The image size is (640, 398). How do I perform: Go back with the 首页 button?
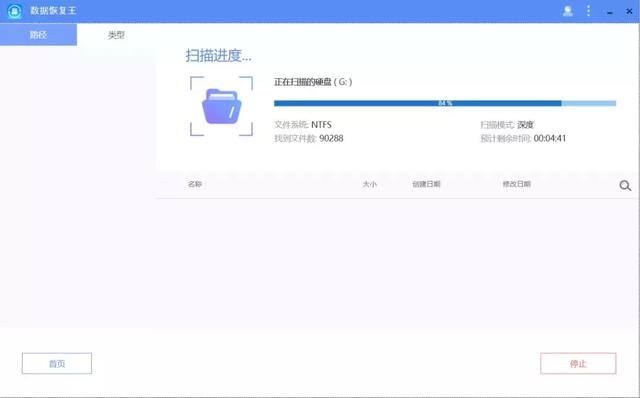coord(57,363)
